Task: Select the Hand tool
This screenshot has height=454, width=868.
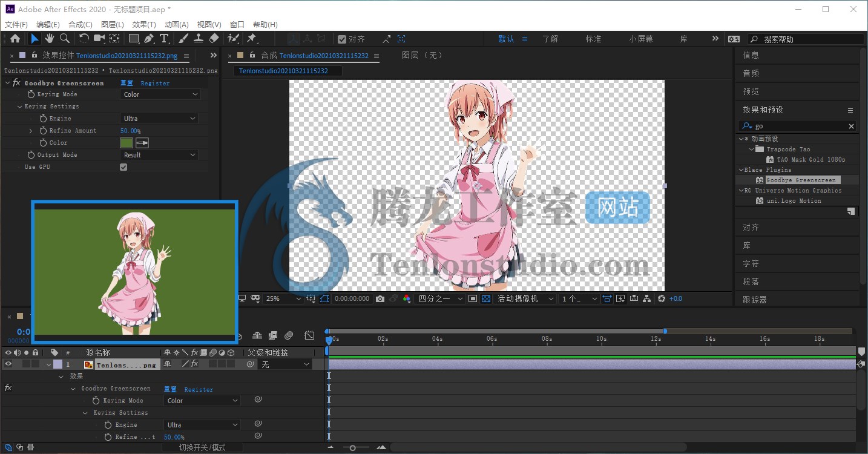Action: coord(49,39)
